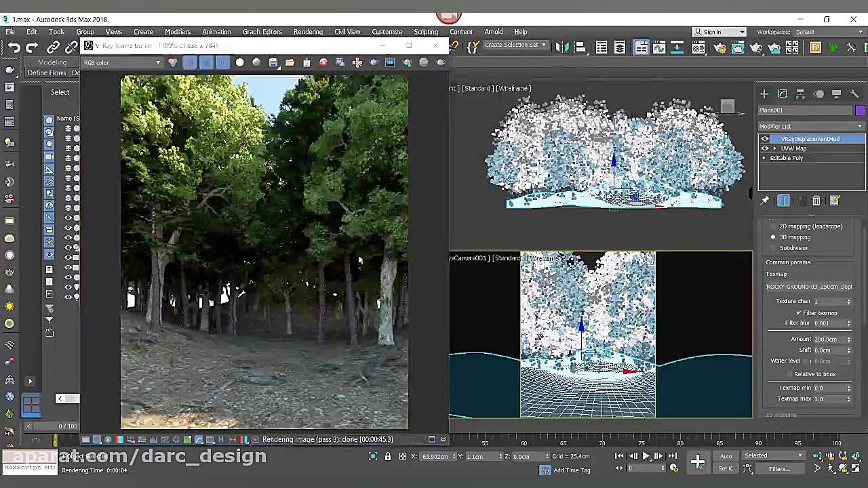Click the Toggle Ribbon toolbar icon
The width and height of the screenshot is (868, 488).
coord(641,47)
